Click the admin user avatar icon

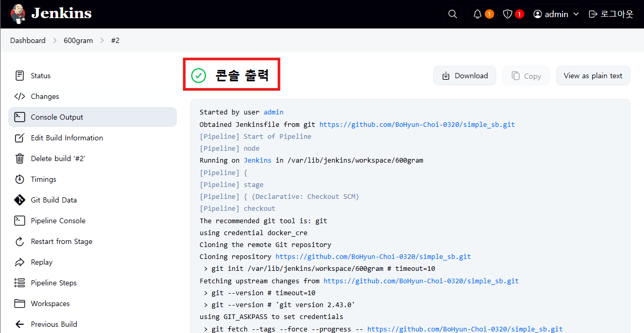tap(538, 14)
